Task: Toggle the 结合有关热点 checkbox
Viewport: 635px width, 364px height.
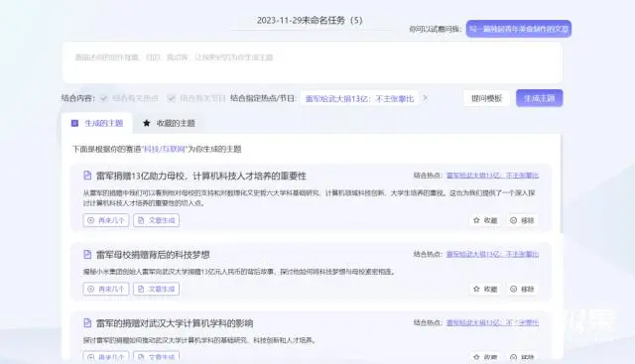Action: point(103,98)
